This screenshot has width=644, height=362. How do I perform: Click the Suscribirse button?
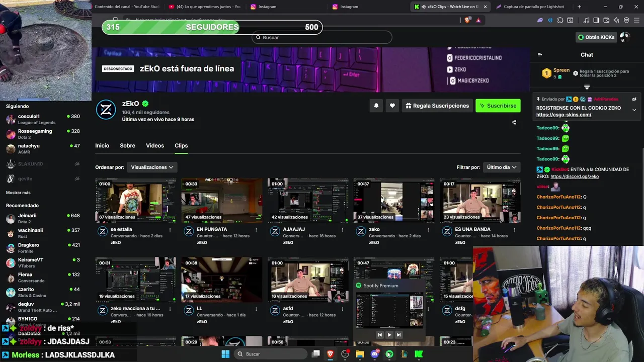pos(498,106)
